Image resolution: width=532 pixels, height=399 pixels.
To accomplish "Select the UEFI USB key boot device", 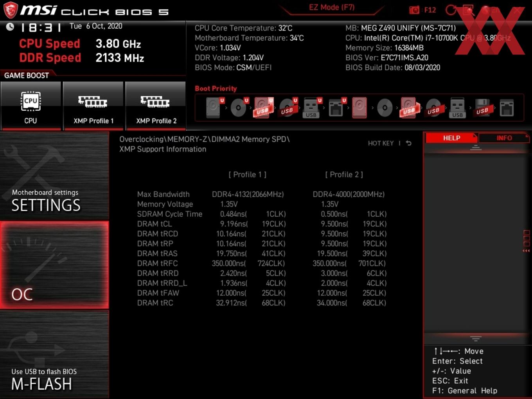I will pos(312,108).
